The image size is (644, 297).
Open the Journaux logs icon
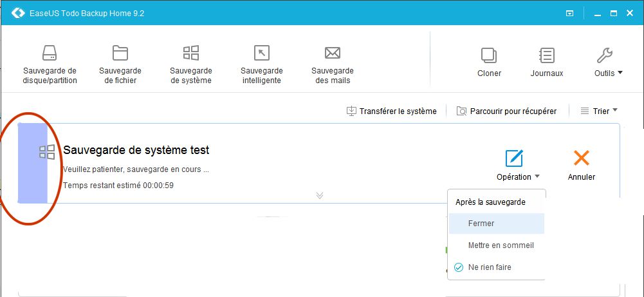pos(547,56)
